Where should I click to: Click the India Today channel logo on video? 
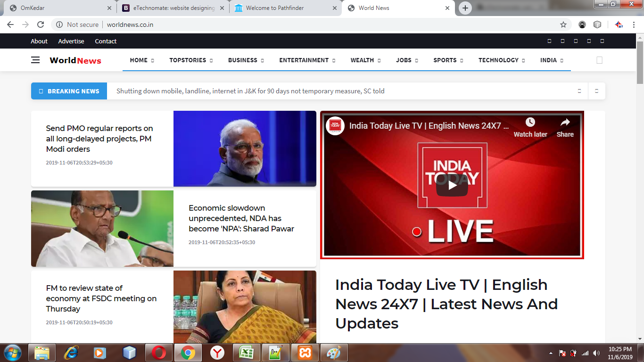335,126
